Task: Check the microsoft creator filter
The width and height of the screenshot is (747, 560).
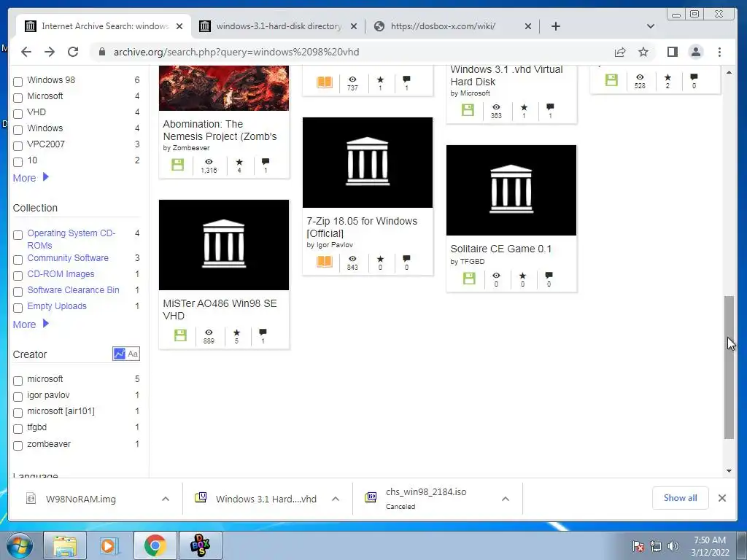Action: pyautogui.click(x=18, y=381)
